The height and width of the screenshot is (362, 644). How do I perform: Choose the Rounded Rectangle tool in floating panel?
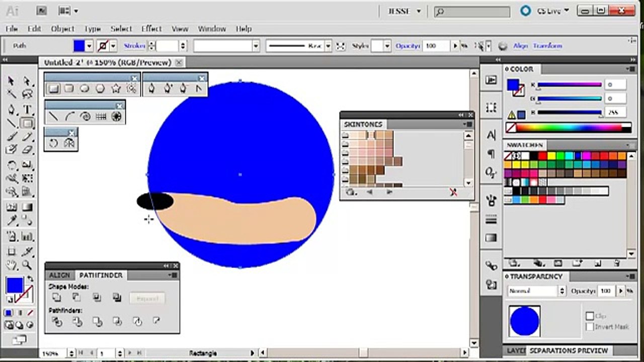click(x=69, y=89)
